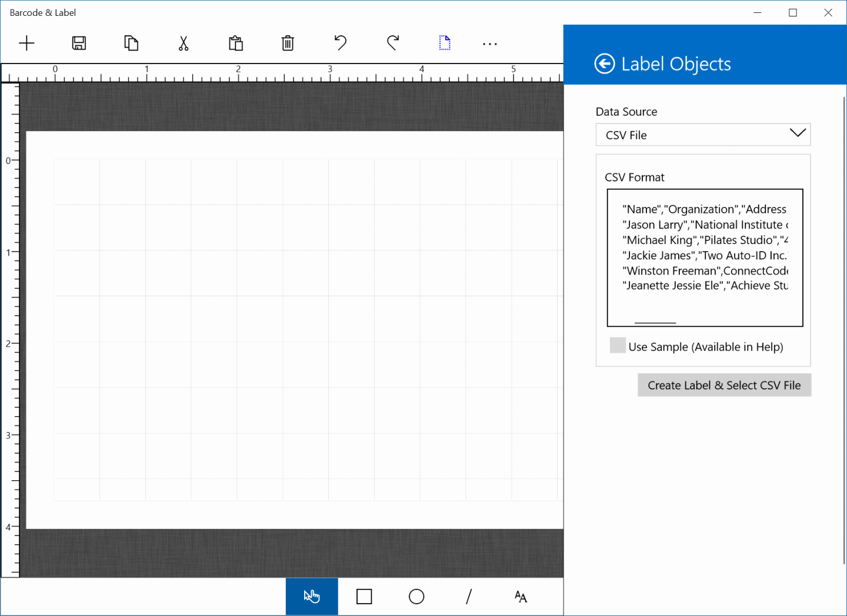Click the page selection toolbar icon
The image size is (847, 616).
click(445, 42)
